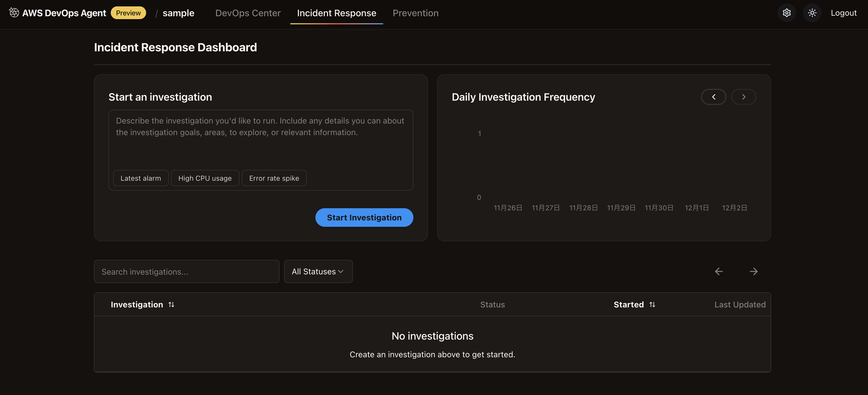868x395 pixels.
Task: Click the investigation description text area
Action: coord(260,142)
